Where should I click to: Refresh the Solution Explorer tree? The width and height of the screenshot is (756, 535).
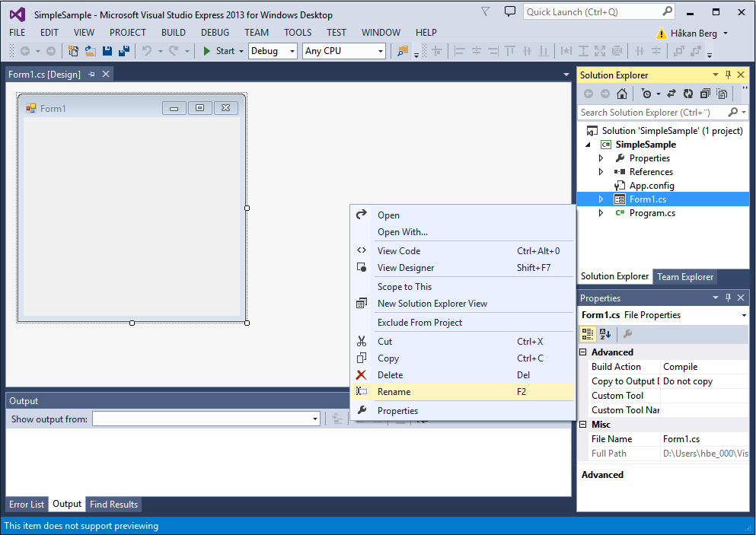[x=688, y=94]
